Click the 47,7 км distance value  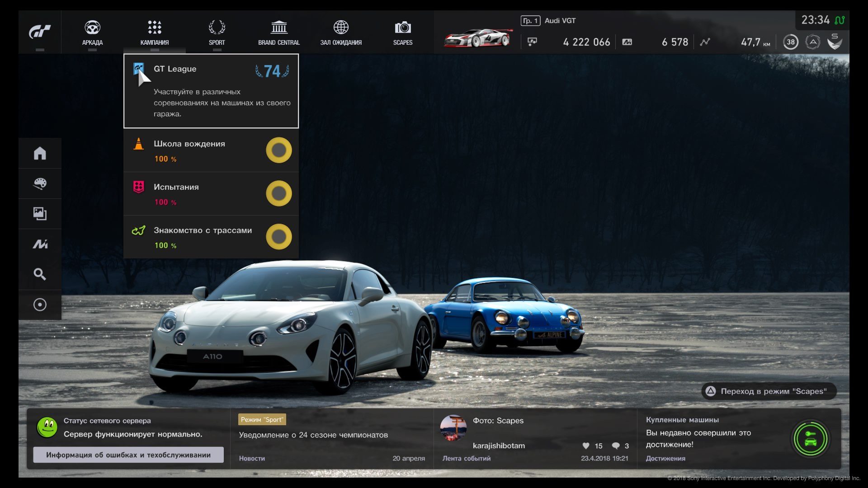click(755, 42)
